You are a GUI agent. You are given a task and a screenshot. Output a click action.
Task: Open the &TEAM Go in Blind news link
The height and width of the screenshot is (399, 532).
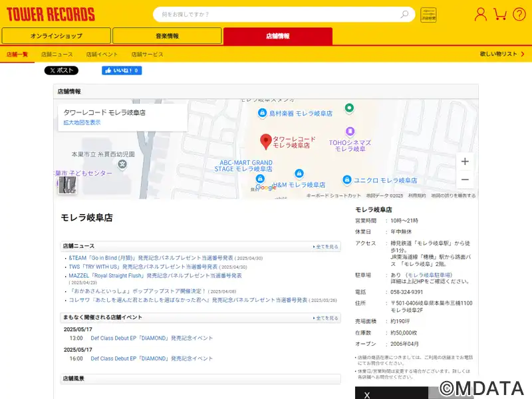click(x=151, y=258)
